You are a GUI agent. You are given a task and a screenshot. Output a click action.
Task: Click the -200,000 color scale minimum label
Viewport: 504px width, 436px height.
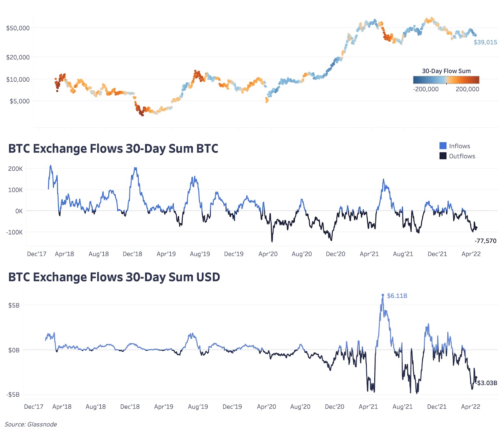point(426,89)
